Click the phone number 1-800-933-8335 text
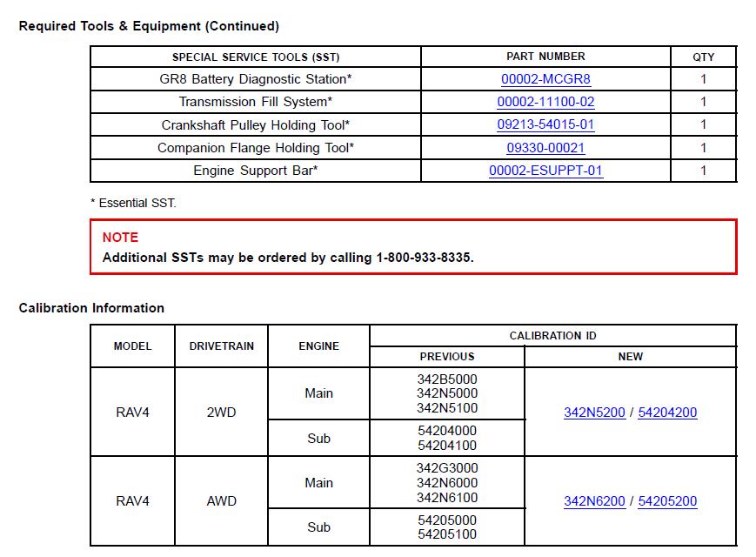The image size is (756, 557). pos(423,258)
